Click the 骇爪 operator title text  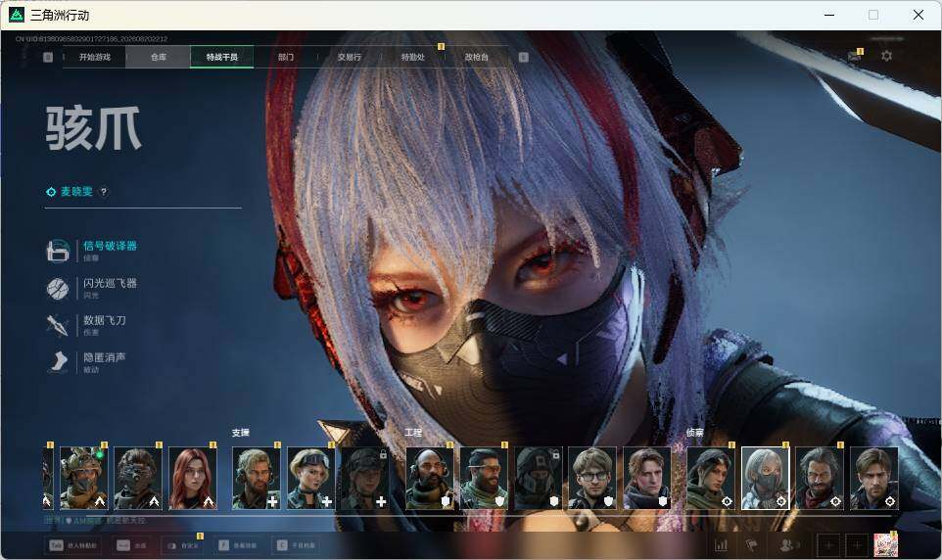(x=93, y=128)
